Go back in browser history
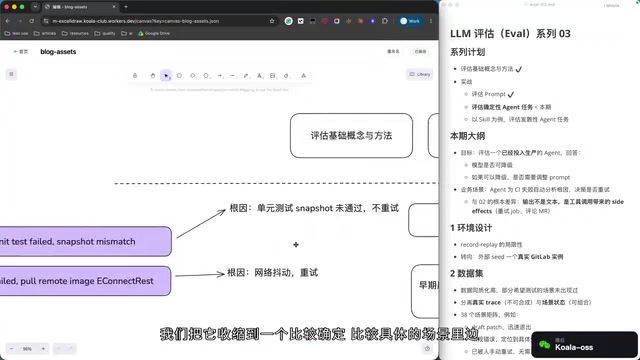Image resolution: width=640 pixels, height=360 pixels. (8, 21)
